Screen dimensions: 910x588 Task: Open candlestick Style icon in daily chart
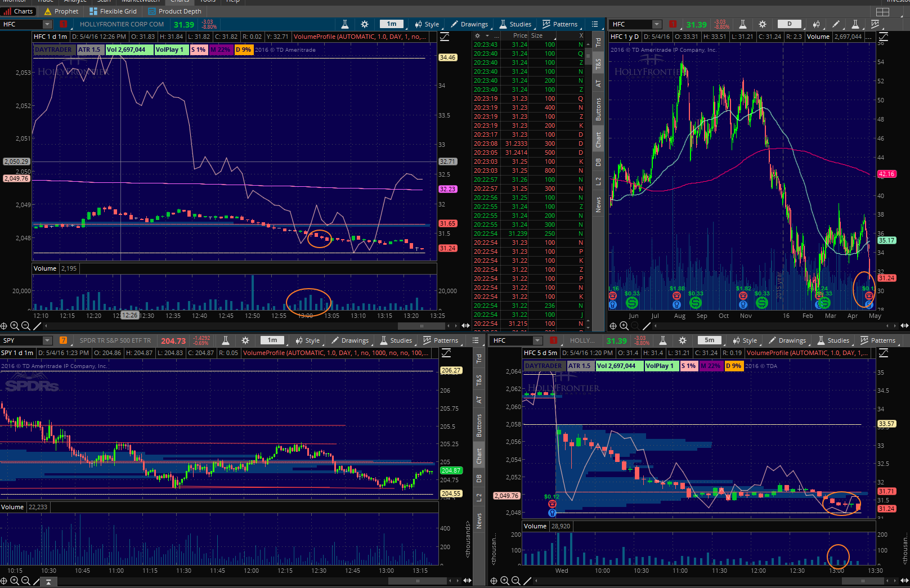(817, 24)
